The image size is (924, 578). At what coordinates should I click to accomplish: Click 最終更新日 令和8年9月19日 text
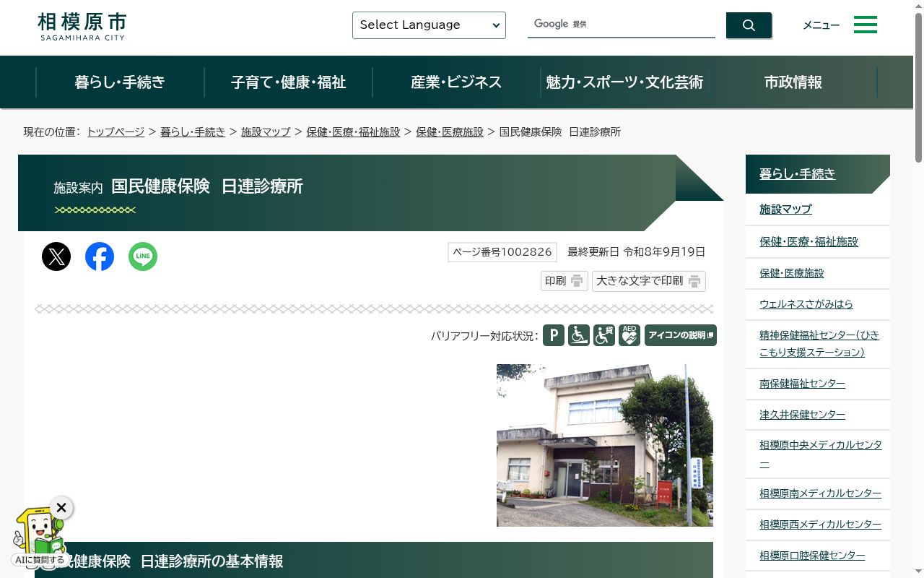click(636, 251)
